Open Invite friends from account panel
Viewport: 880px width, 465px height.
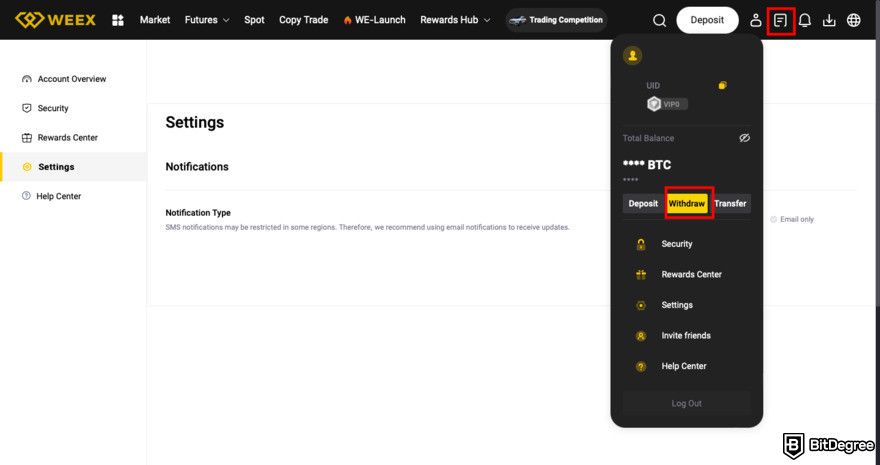(686, 335)
